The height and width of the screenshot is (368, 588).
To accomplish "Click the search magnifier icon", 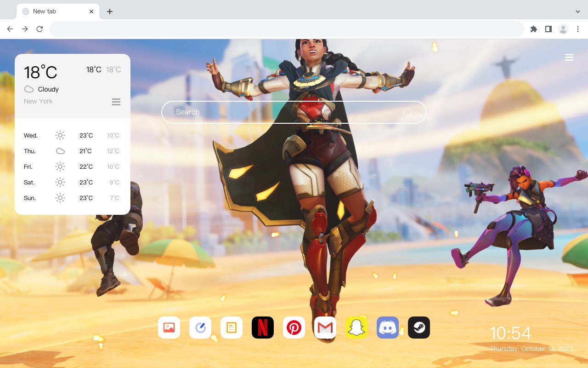I will pos(407,112).
